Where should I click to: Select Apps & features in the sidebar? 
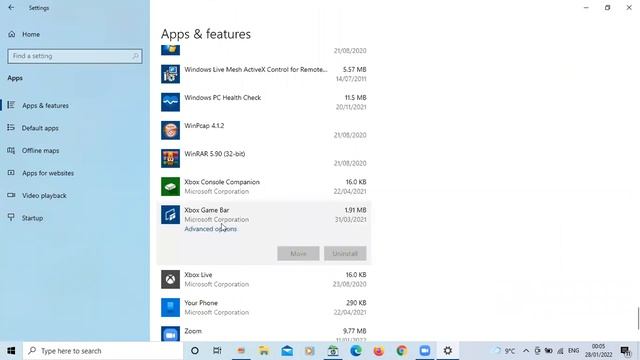(45, 105)
